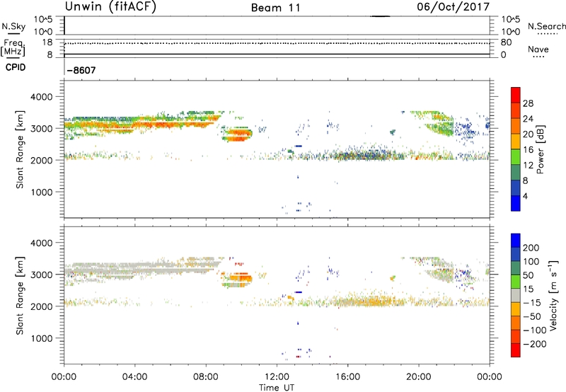
Task: Select the dark green Power colorbar segment between 8 and 12
Action: point(516,173)
